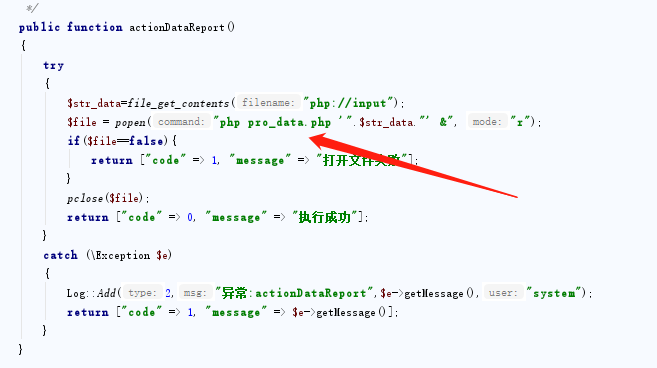This screenshot has width=657, height=368.
Task: Click the "异常:actionDataReport" string
Action: (294, 293)
